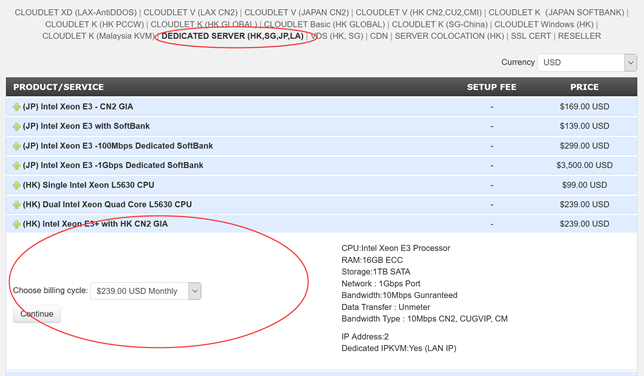
Task: Click plus icon beside JP Xeon E3 with SoftBank
Action: click(x=16, y=127)
